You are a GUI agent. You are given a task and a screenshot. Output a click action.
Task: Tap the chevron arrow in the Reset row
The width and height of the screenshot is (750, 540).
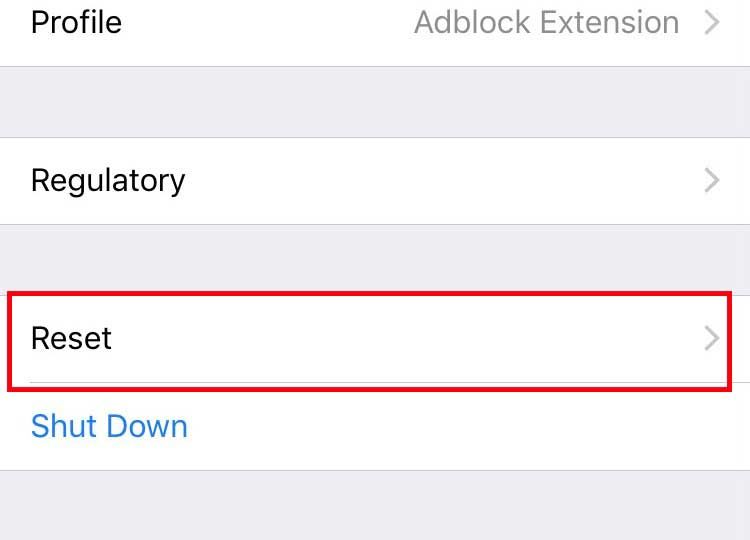(x=712, y=338)
